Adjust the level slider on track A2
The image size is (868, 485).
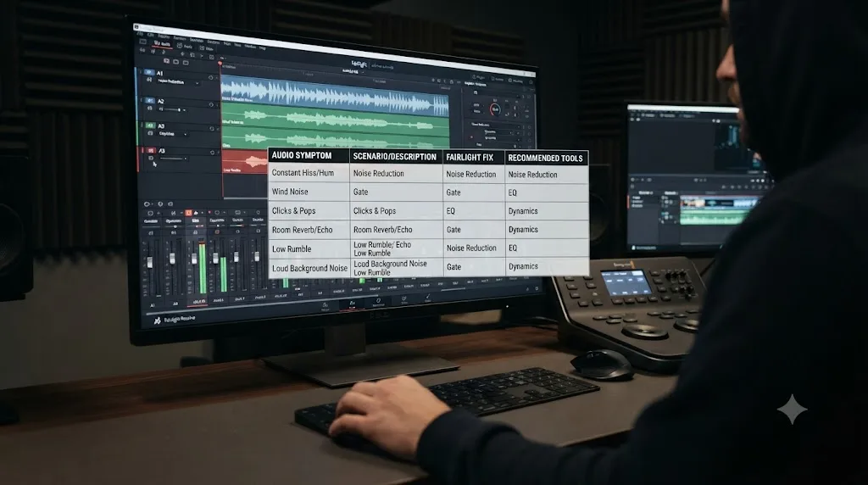click(173, 109)
